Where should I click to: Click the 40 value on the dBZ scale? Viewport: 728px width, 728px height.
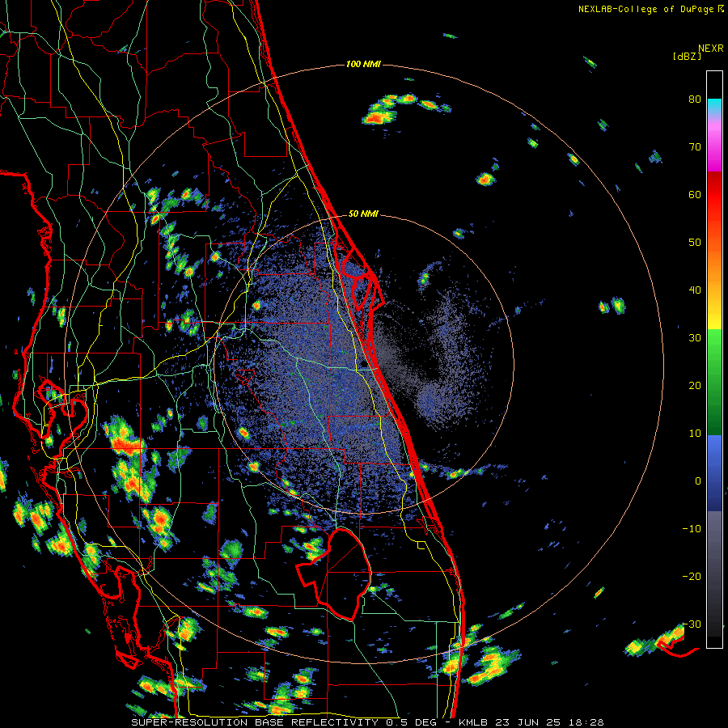695,290
